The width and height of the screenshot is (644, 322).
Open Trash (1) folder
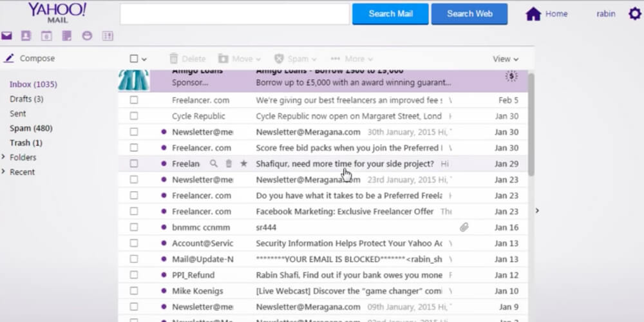point(26,143)
